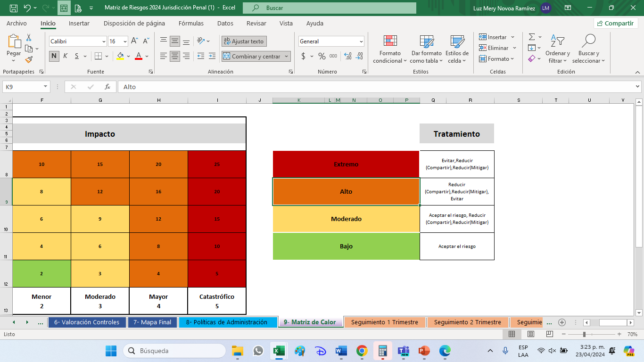This screenshot has width=644, height=362.
Task: Click the AutoSum sigma icon
Action: (x=532, y=37)
